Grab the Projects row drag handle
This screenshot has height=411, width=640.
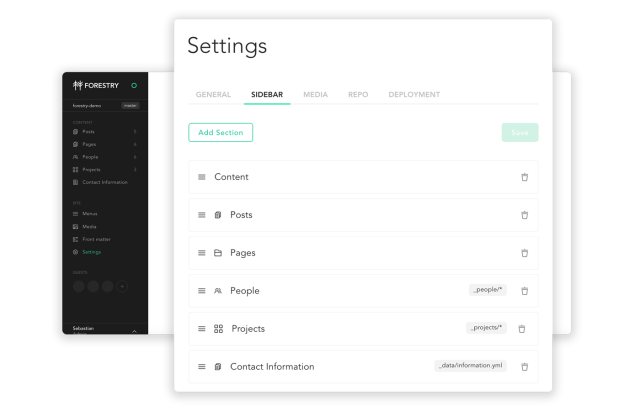(202, 329)
